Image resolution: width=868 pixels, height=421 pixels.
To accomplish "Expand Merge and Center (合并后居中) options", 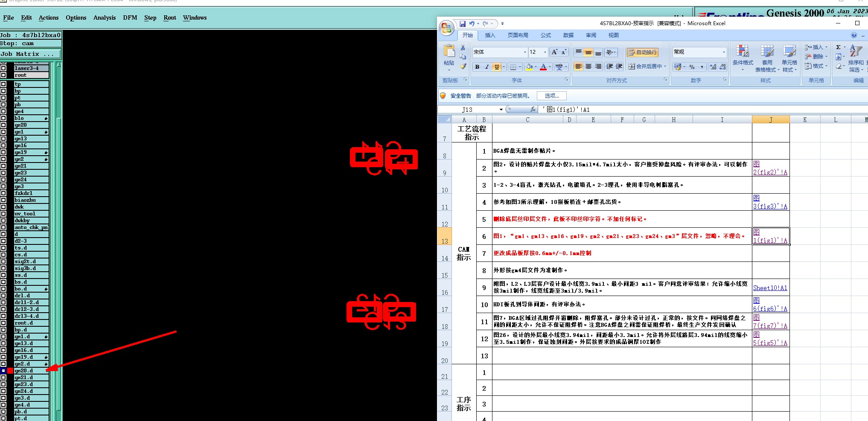I will click(x=665, y=67).
